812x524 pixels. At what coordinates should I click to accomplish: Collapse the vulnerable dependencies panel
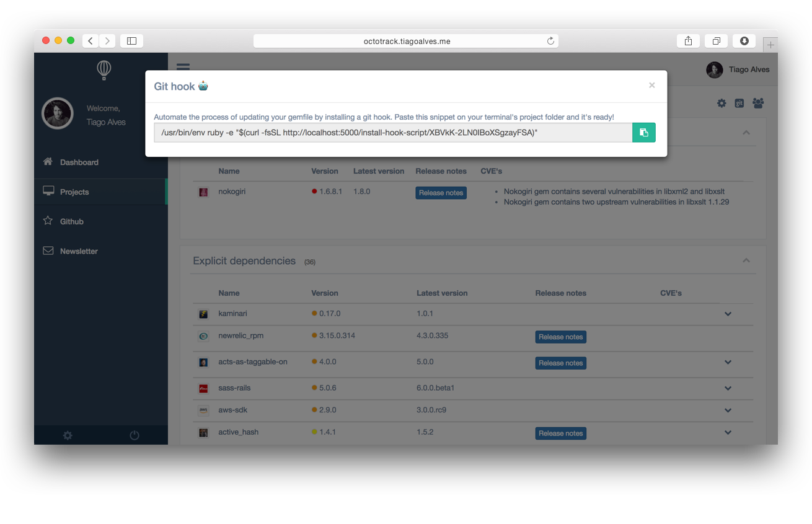pyautogui.click(x=746, y=132)
